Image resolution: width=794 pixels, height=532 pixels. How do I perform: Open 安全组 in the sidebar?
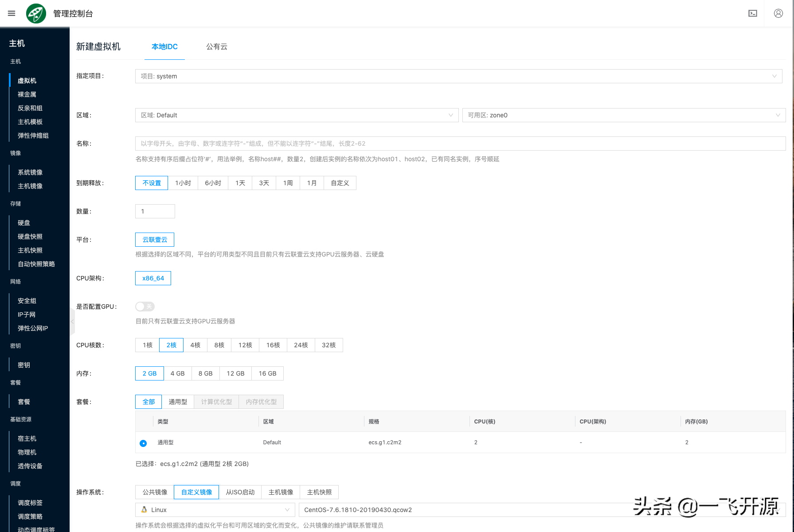coord(27,301)
